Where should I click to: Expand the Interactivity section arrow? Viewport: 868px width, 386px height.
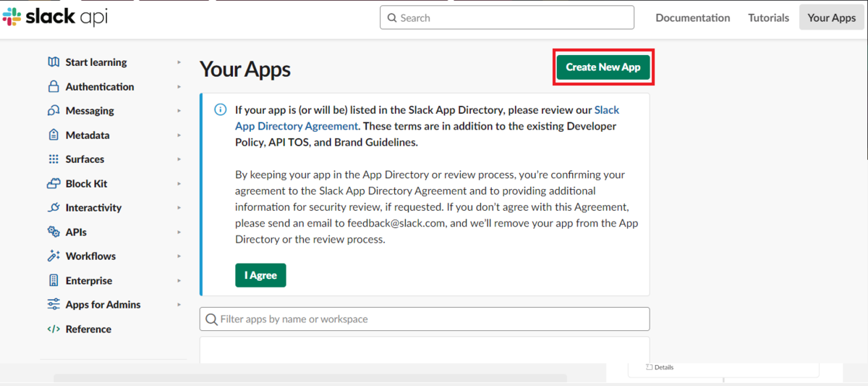pyautogui.click(x=179, y=208)
